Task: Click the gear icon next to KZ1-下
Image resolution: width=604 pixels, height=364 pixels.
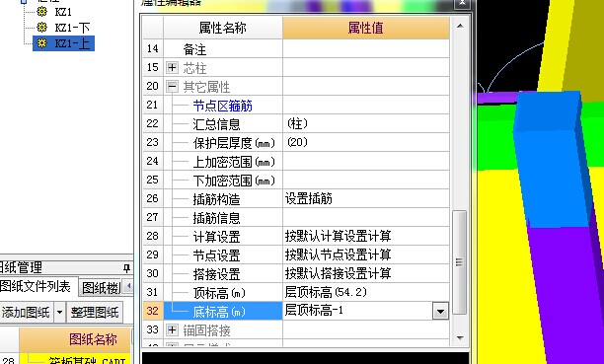Action: (x=41, y=28)
